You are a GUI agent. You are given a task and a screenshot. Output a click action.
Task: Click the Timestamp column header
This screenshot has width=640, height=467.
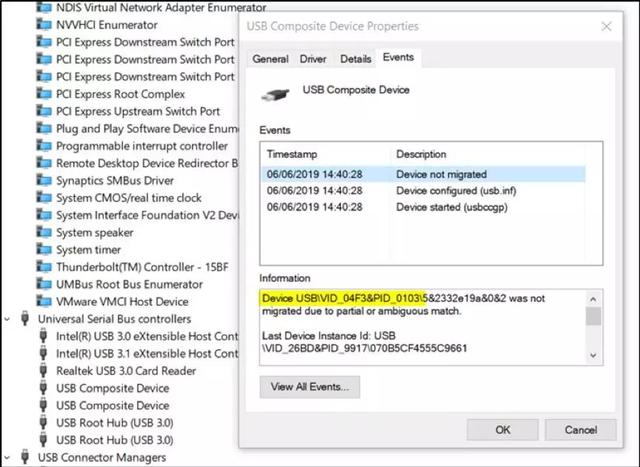292,154
